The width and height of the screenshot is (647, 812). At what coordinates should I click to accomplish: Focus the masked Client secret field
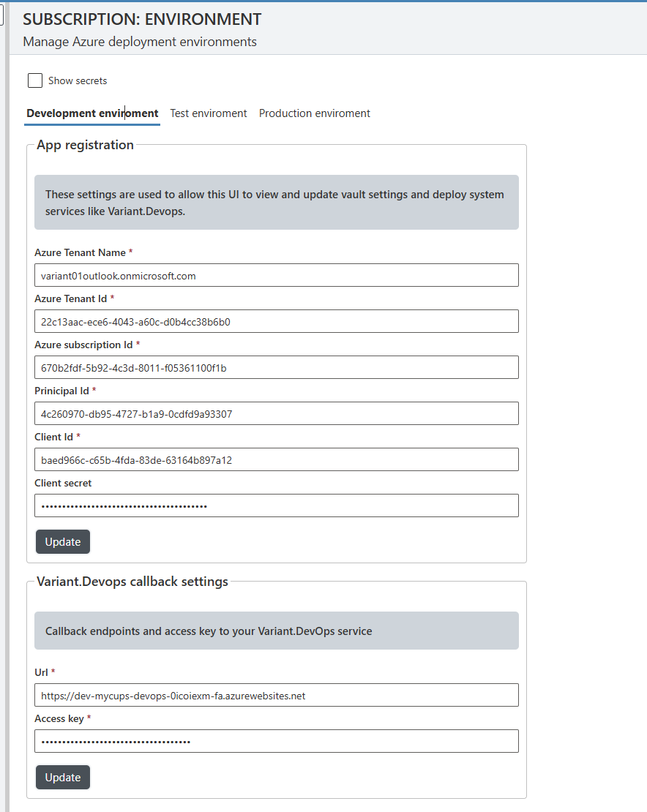pos(276,505)
